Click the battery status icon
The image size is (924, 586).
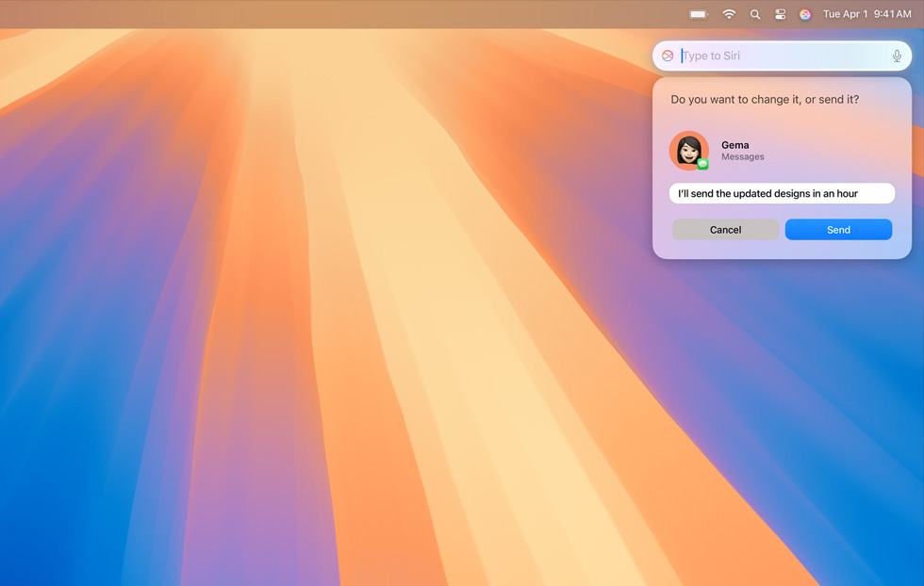(699, 14)
